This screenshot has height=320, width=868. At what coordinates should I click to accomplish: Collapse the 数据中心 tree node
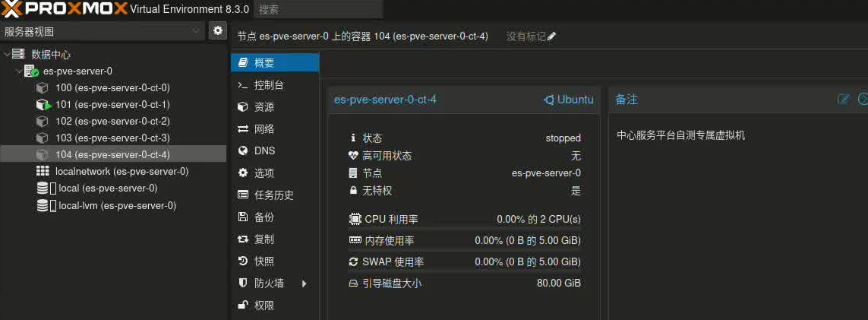point(7,55)
